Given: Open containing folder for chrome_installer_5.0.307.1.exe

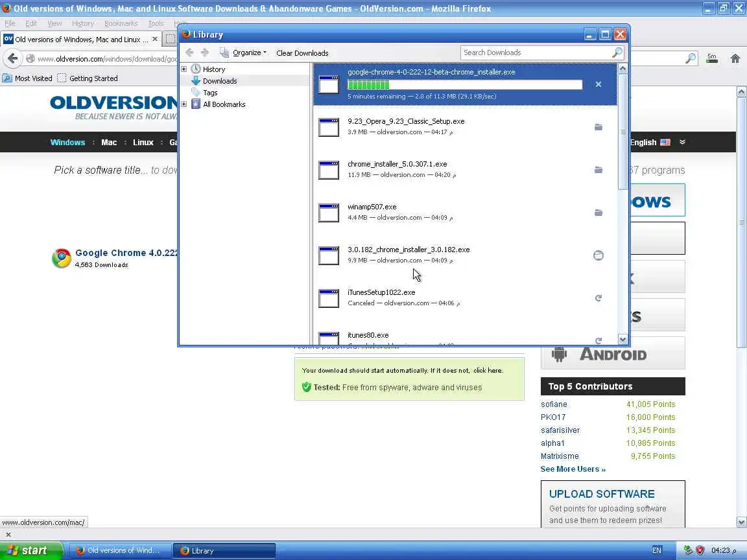Looking at the screenshot, I should [x=599, y=170].
